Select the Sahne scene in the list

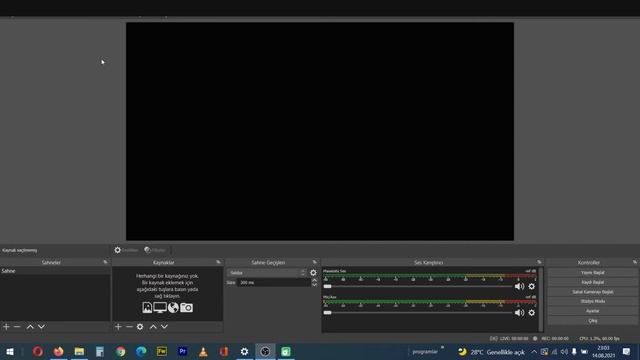(x=55, y=271)
